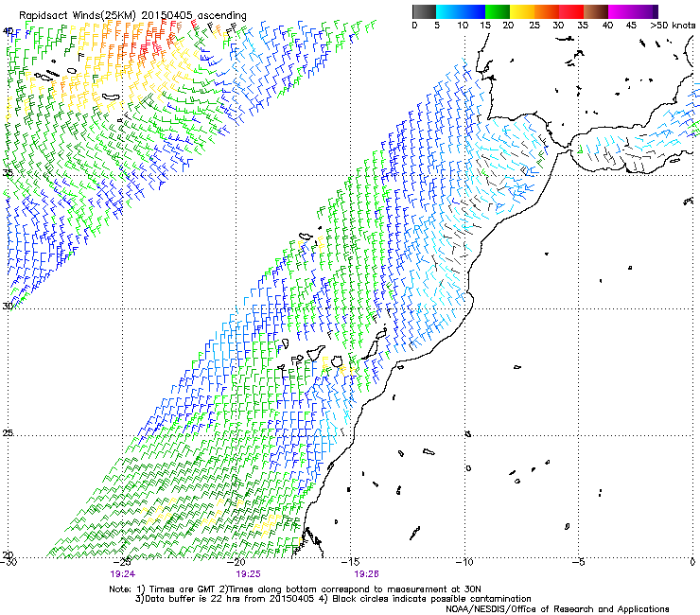The image size is (700, 615).
Task: Select the yellow 20-25 knots legend swatch
Action: point(522,11)
